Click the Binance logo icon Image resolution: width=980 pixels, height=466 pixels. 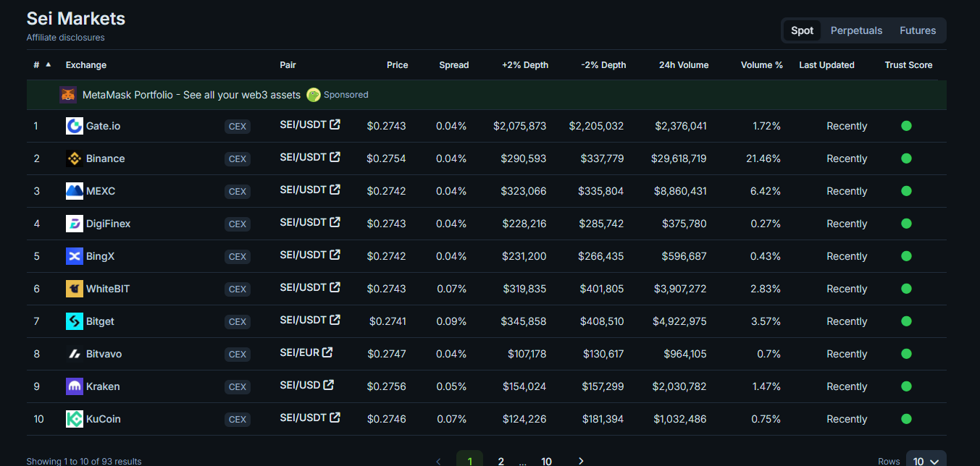coord(75,158)
